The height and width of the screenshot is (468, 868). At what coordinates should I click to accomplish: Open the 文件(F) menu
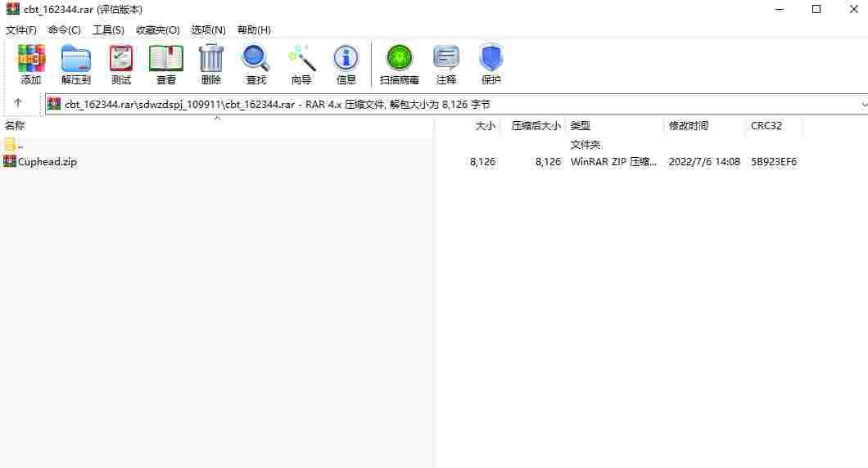pos(21,30)
